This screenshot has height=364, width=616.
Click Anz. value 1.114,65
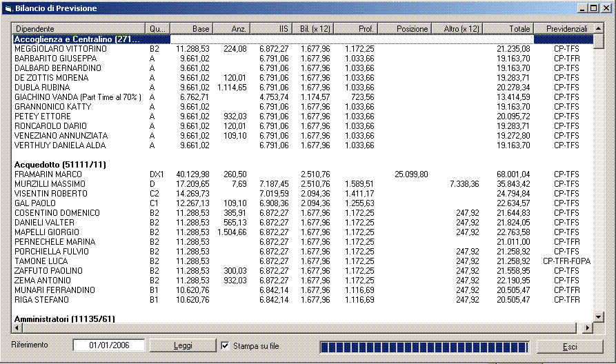click(x=232, y=87)
